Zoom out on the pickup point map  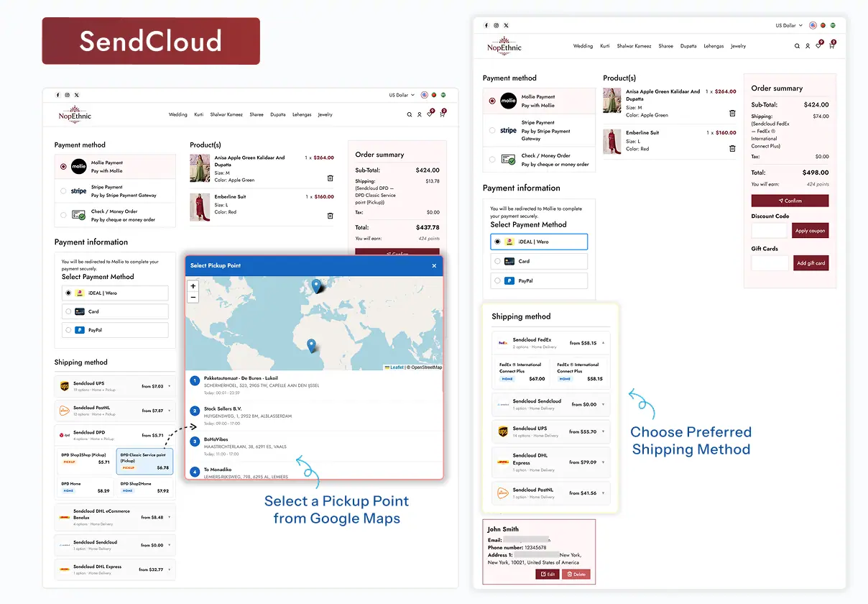193,296
